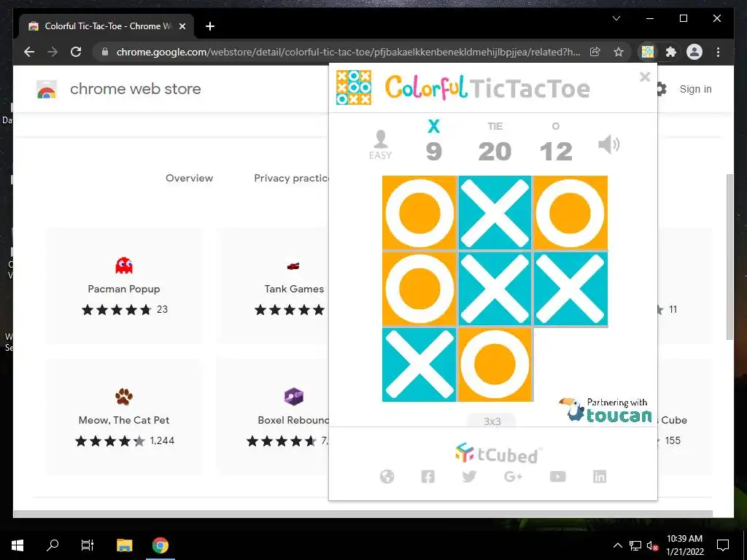This screenshot has height=560, width=747.
Task: Click the O score value 12
Action: tap(555, 152)
